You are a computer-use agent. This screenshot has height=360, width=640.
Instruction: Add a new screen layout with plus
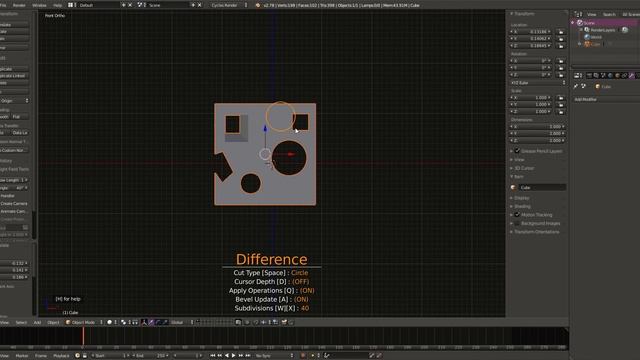124,5
